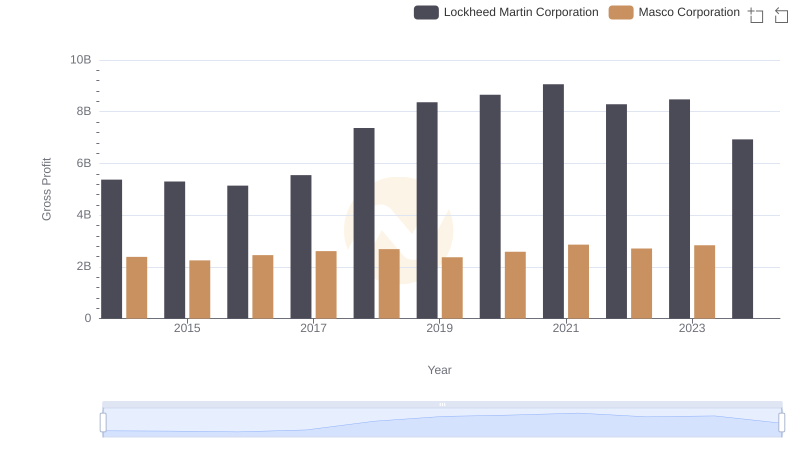Screen dimensions: 800x461
Task: Click the 2023 Masco orange bar
Action: point(705,282)
